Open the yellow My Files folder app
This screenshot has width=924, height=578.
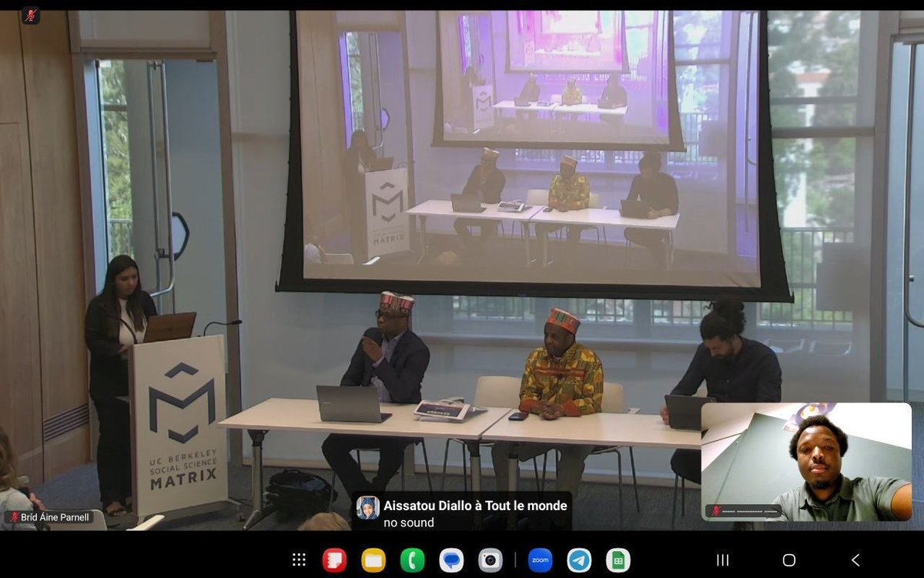click(373, 560)
